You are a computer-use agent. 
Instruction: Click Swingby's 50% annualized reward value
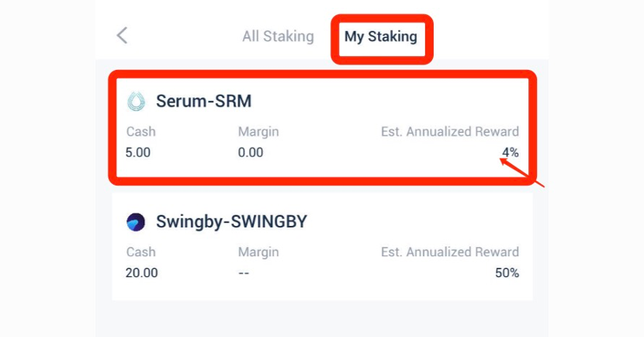click(507, 273)
